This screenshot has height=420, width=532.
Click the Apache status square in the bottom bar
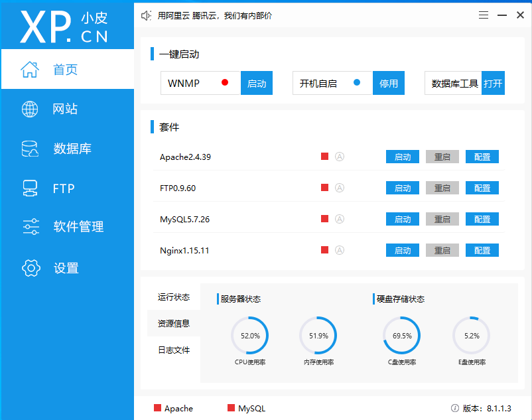157,408
